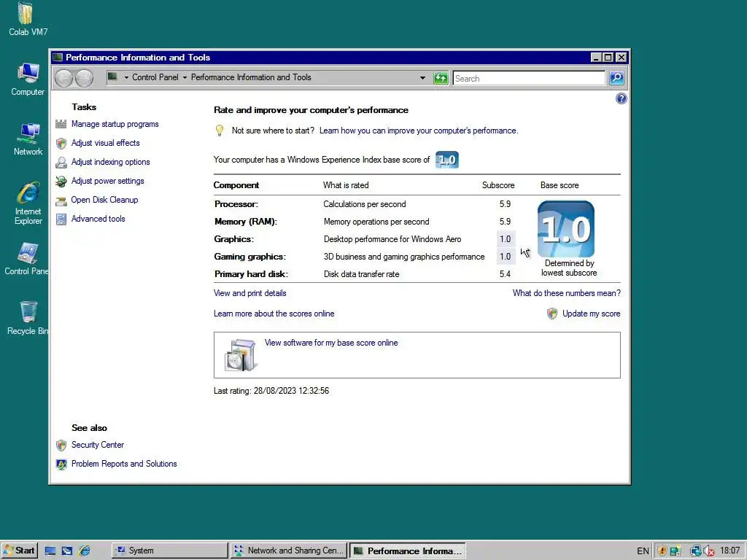
Task: Click Show Desktop in quick launch
Action: [x=50, y=551]
